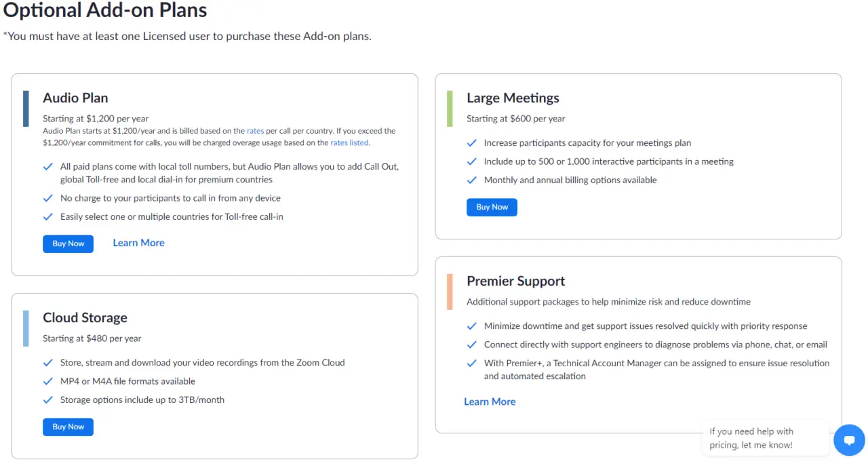The image size is (868, 466).
Task: Click checkmark next to 'Increase participants capacity'
Action: (x=472, y=143)
